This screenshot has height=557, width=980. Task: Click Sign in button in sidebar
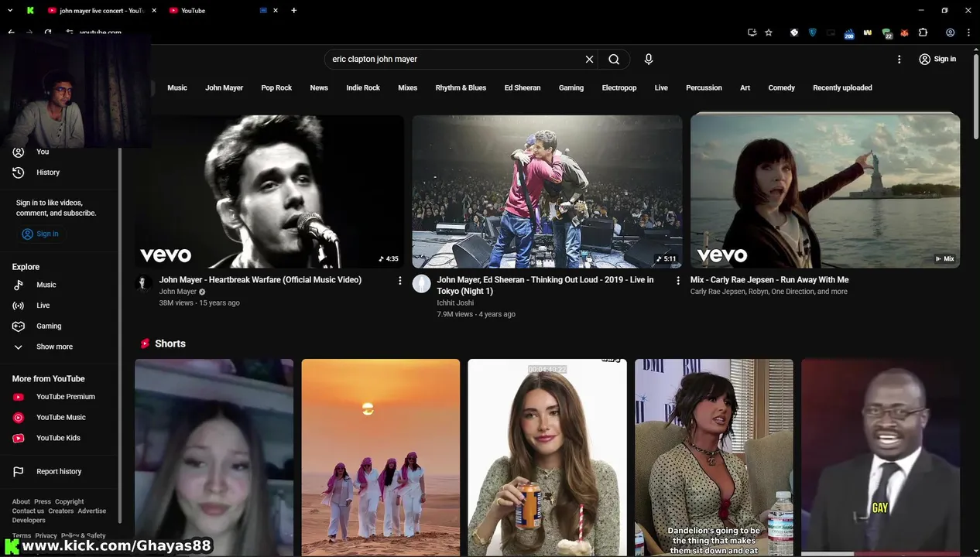coord(40,234)
